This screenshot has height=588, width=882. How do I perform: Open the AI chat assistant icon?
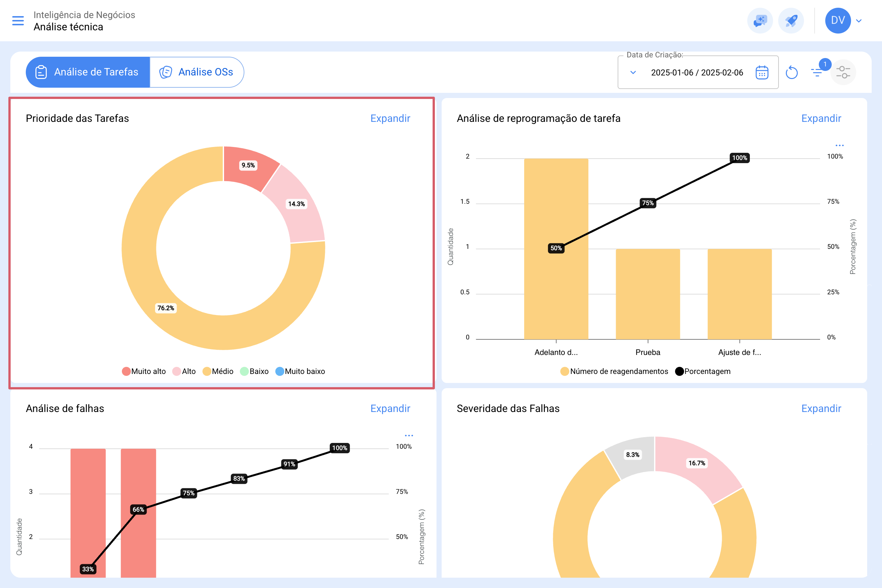pos(760,21)
